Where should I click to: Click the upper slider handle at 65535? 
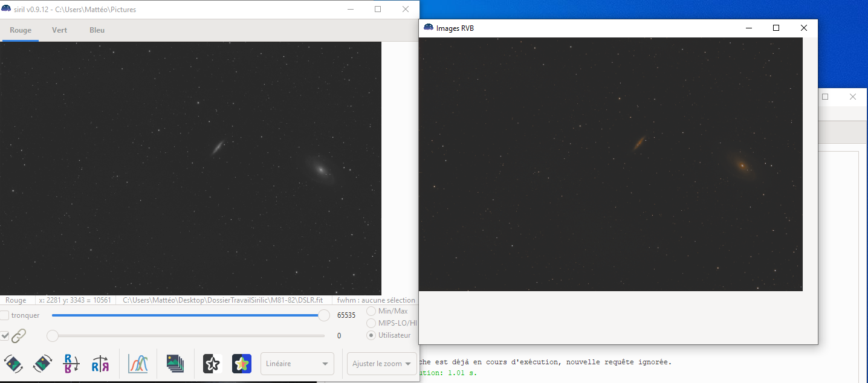point(324,315)
